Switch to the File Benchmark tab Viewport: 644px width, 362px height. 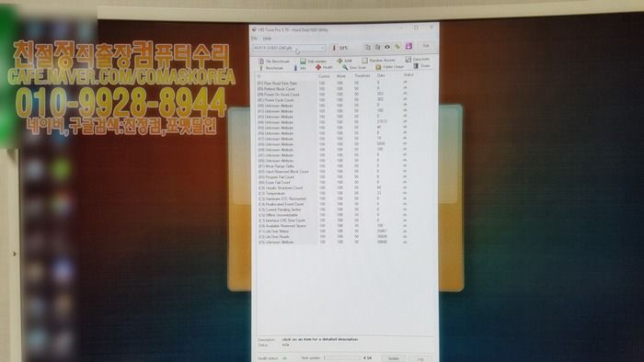pyautogui.click(x=274, y=61)
